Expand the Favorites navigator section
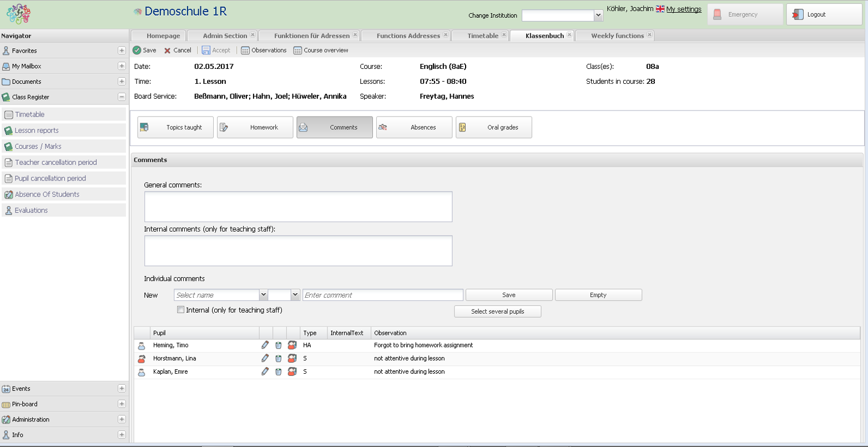Image resolution: width=868 pixels, height=447 pixels. point(122,51)
